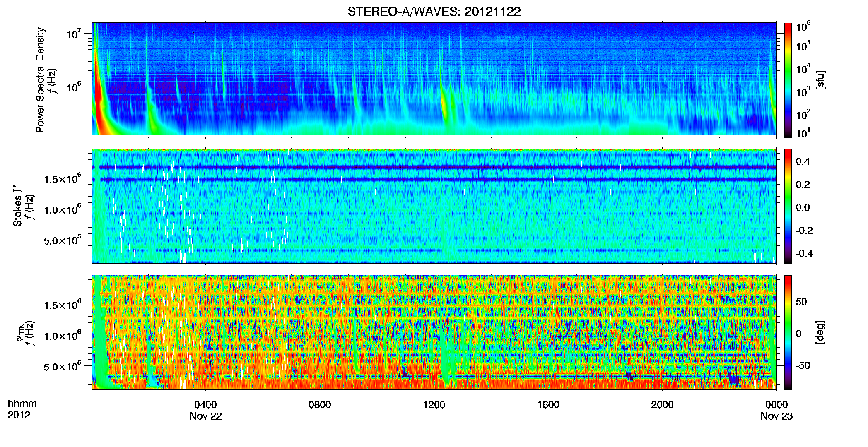Click the Stokes V colorbar

(x=788, y=206)
